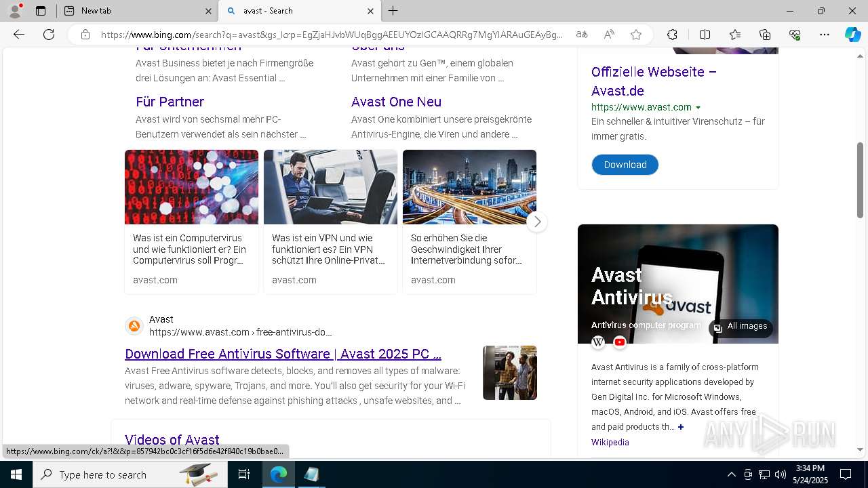Go back with the back arrow

tap(19, 35)
